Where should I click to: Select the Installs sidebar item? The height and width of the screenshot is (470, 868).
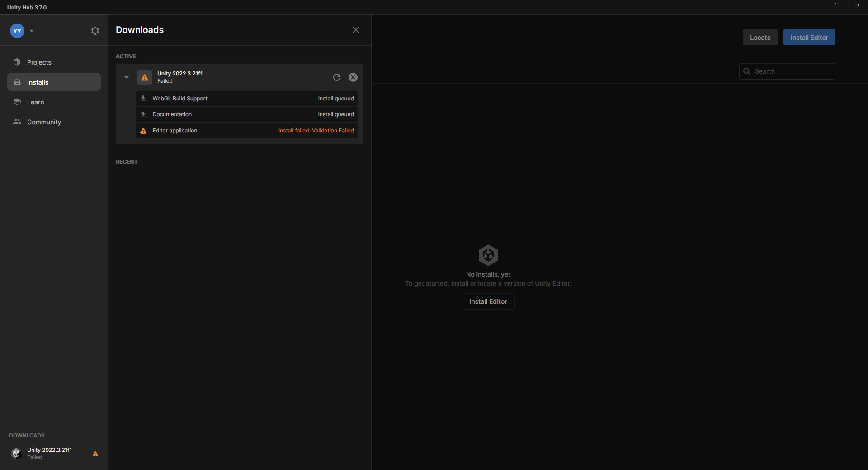pos(54,82)
